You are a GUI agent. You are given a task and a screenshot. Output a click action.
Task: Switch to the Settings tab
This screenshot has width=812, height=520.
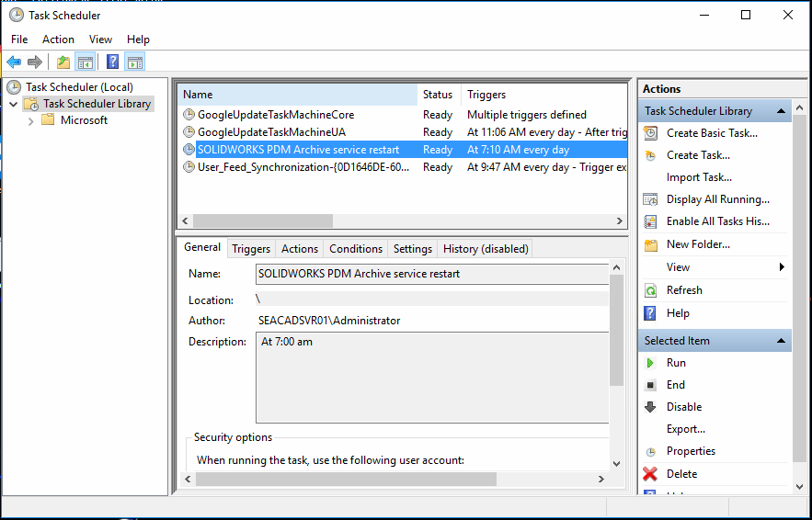[x=413, y=249]
